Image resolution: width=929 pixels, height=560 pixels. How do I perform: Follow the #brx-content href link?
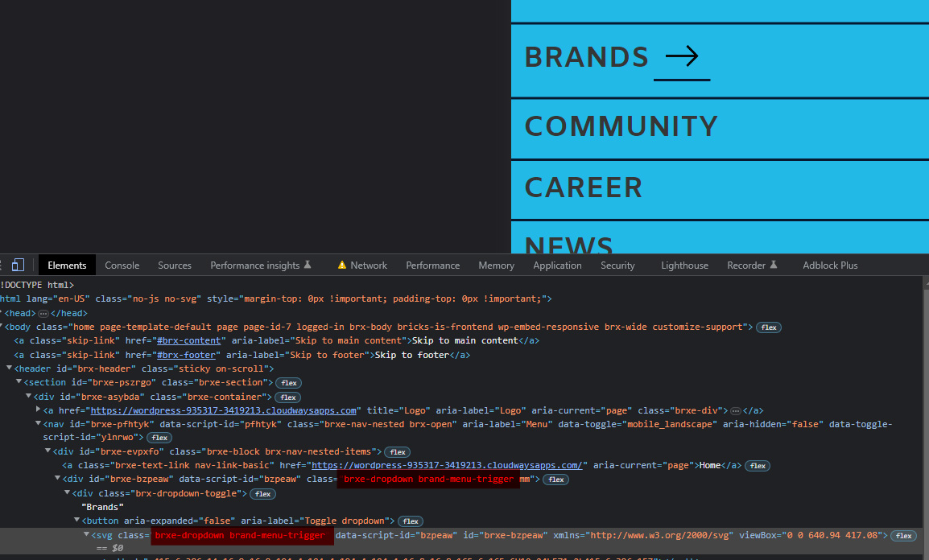pyautogui.click(x=188, y=340)
